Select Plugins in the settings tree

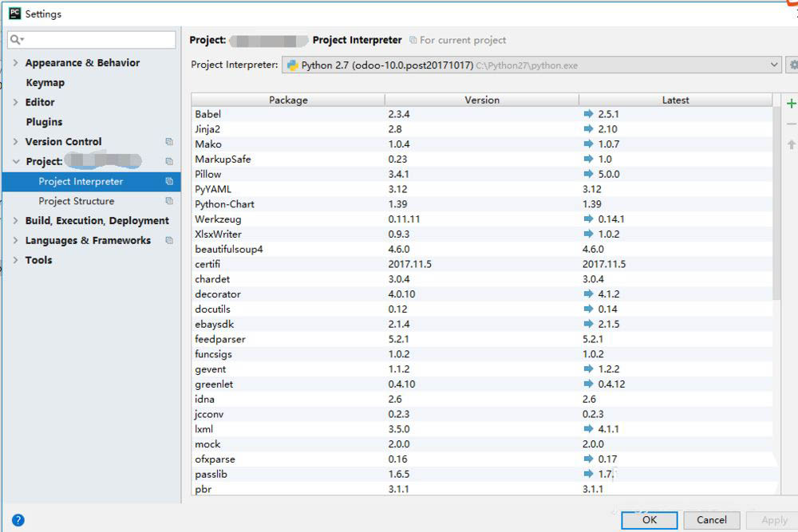point(44,122)
